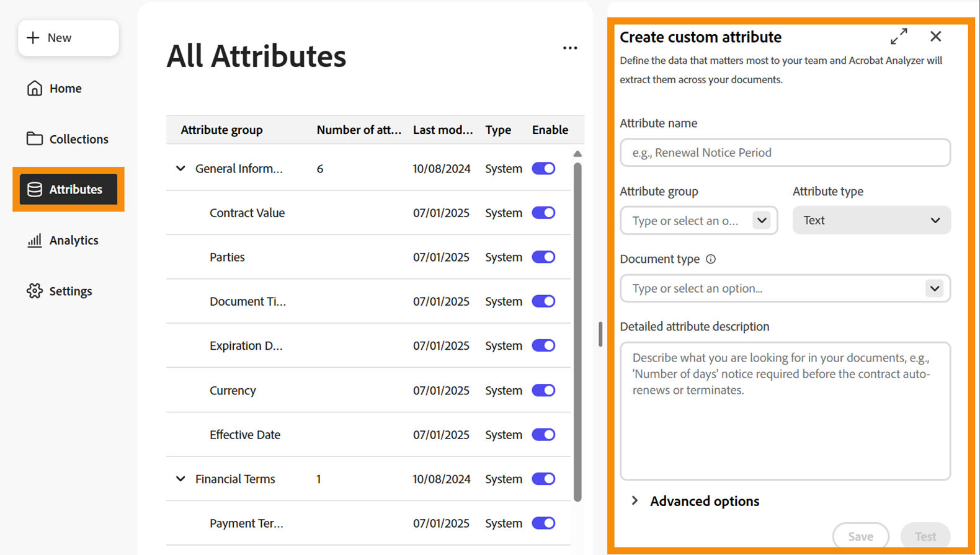Click the Payment Terms row name
980x555 pixels.
pyautogui.click(x=246, y=523)
